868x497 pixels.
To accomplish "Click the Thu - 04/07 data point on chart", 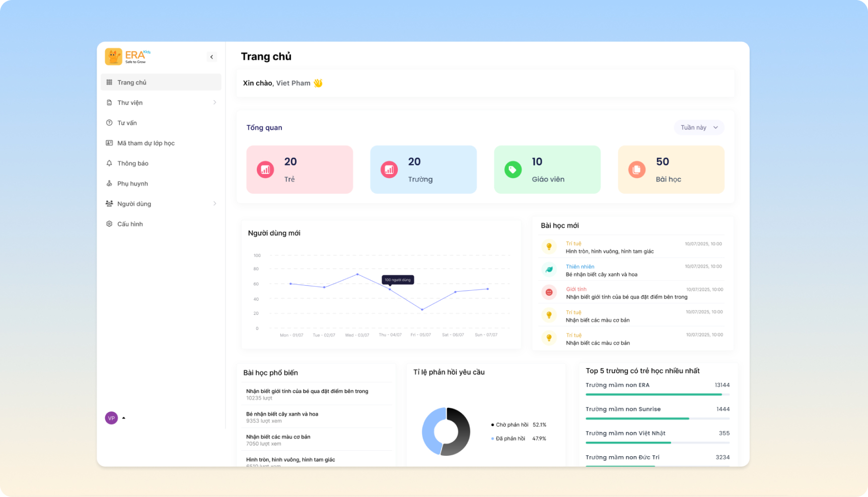I will click(390, 289).
